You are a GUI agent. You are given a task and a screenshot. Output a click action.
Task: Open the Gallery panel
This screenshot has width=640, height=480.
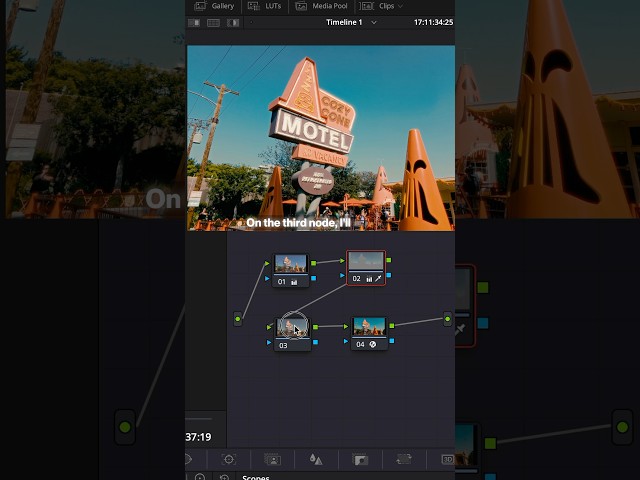click(214, 6)
